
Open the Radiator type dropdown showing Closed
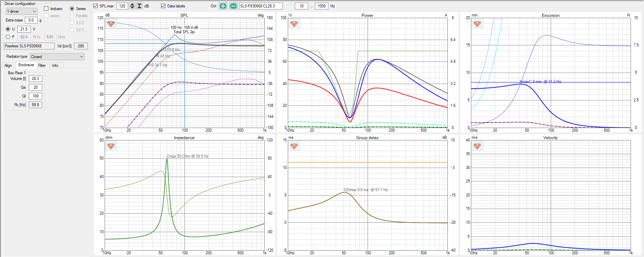(57, 57)
